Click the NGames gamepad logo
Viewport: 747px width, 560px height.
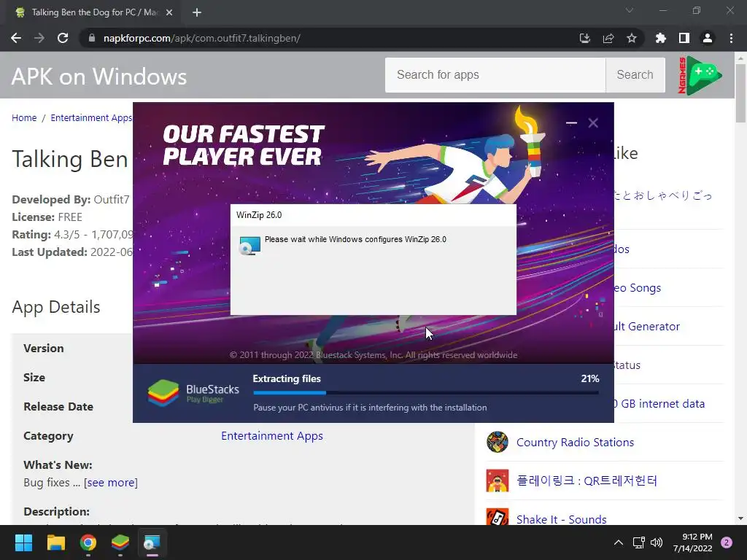[x=700, y=75]
